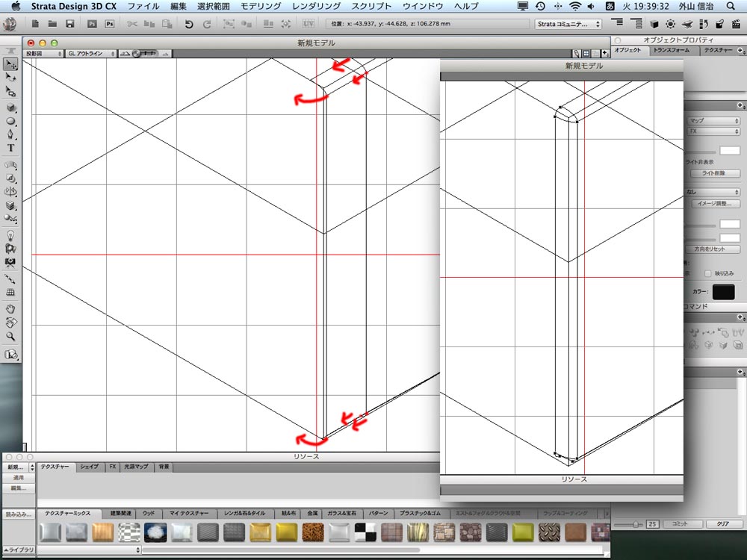
Task: Click the UV toolbar icon
Action: point(309,24)
